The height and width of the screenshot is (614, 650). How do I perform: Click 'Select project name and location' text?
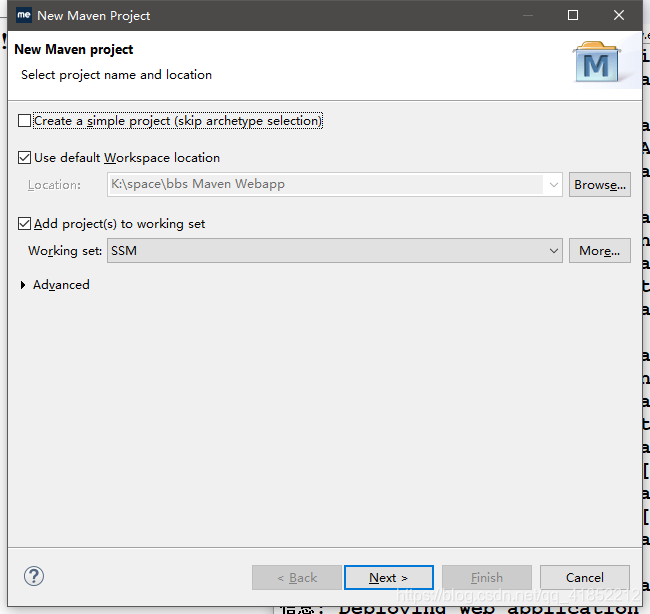point(116,75)
